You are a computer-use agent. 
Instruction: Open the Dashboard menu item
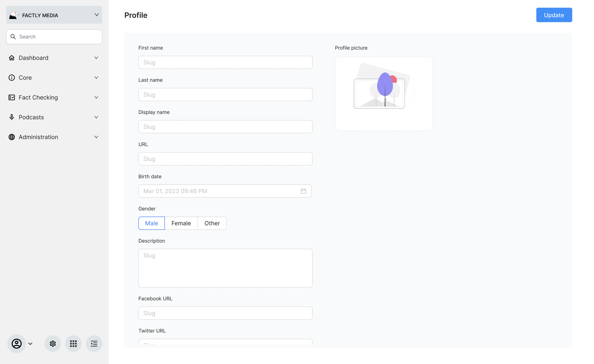[54, 58]
